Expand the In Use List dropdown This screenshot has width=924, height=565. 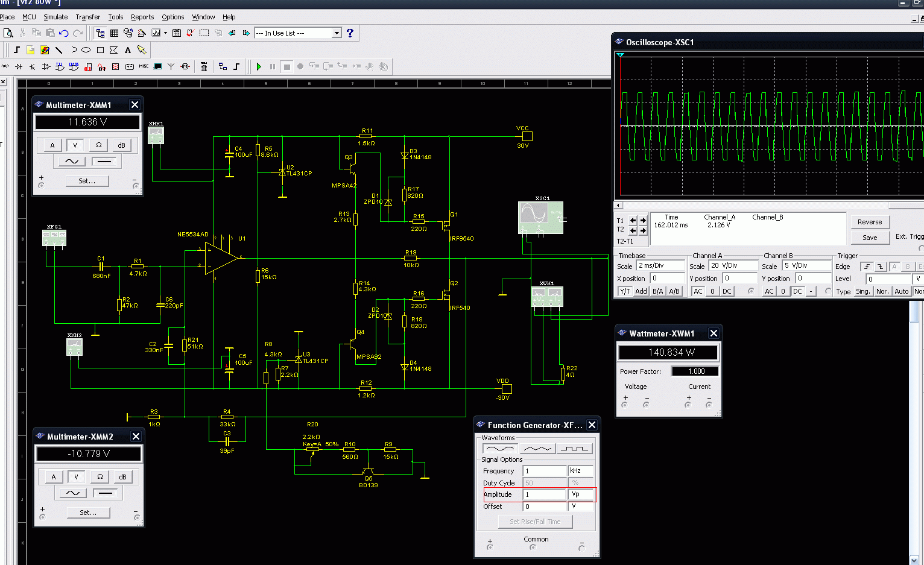click(337, 33)
